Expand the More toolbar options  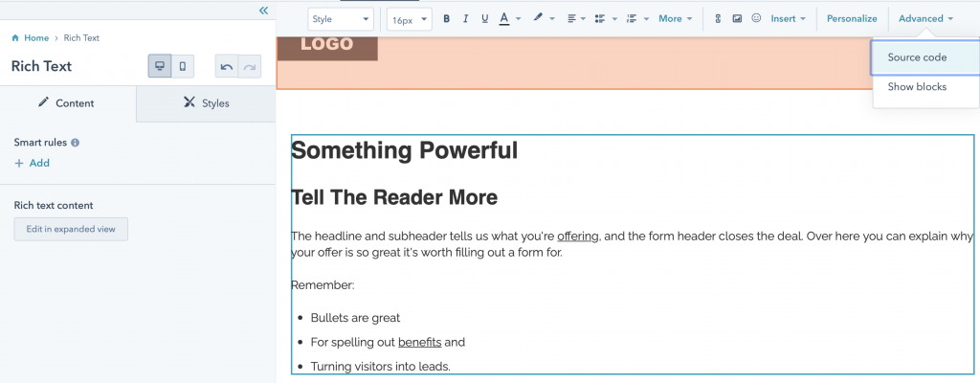(675, 18)
